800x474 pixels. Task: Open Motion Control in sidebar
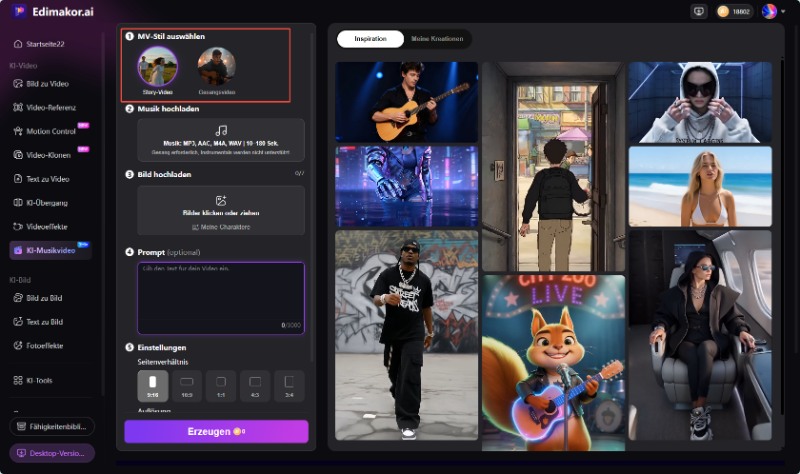click(45, 131)
